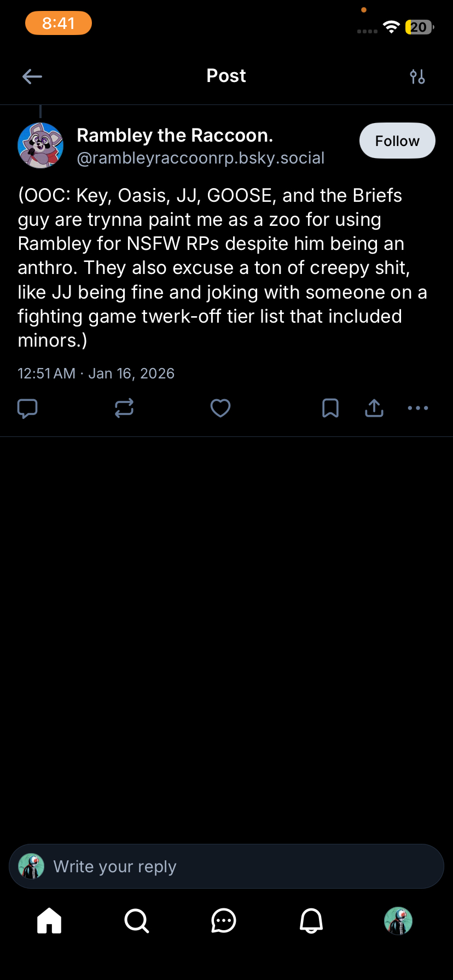
Task: Open the post's three-dot options menu
Action: coord(418,408)
